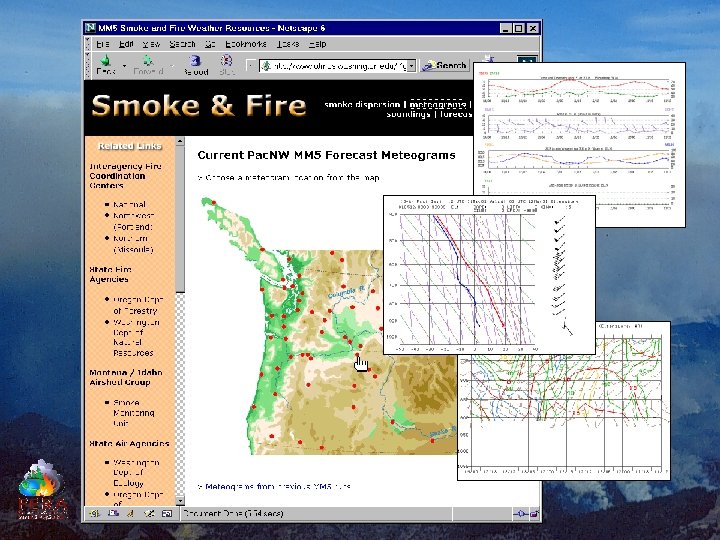Screen dimensions: 720x540
Task: Reload the current page
Action: click(196, 65)
